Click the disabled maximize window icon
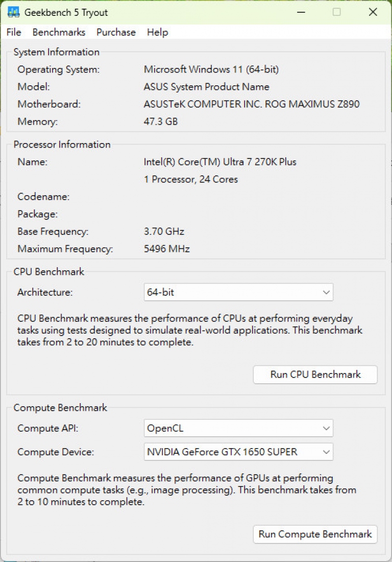Image resolution: width=392 pixels, height=562 pixels. point(336,12)
